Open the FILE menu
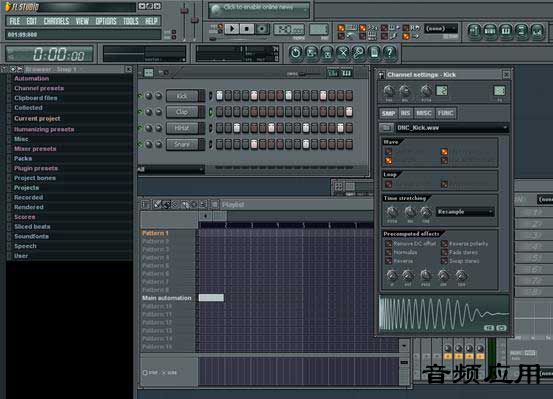The height and width of the screenshot is (399, 553). (15, 21)
